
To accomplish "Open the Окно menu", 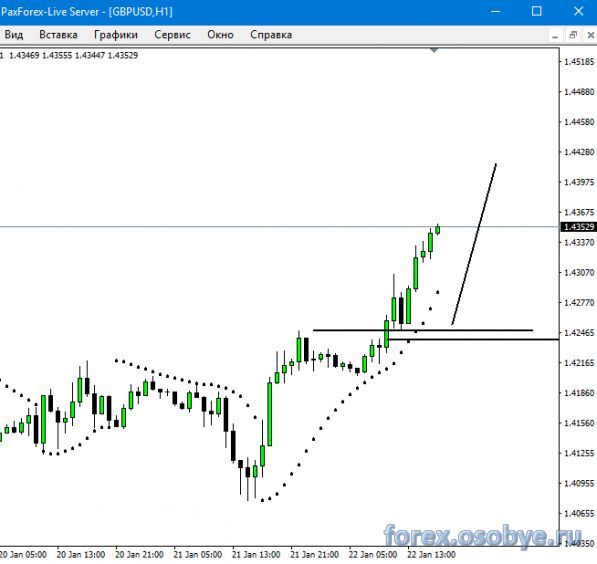I will [220, 35].
